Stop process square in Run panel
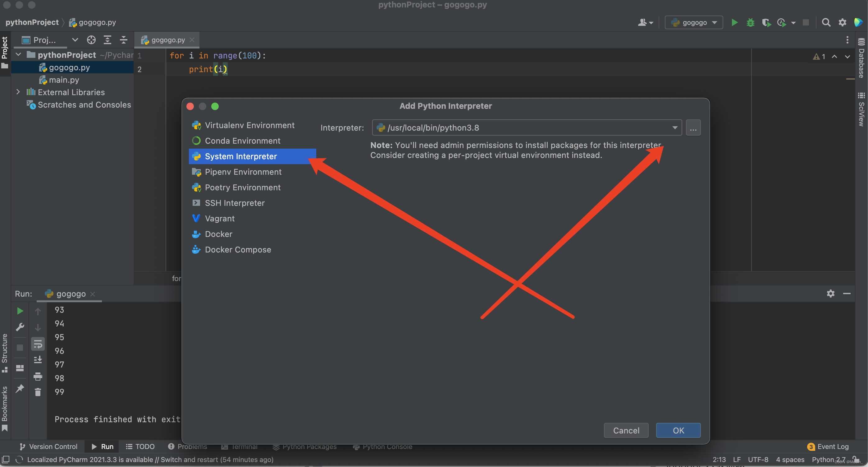 [20, 348]
